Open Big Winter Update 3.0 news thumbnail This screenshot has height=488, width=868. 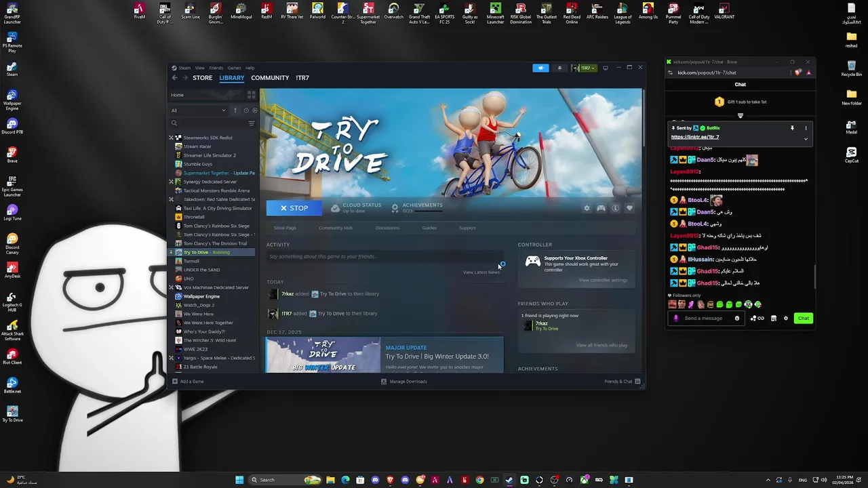point(323,355)
